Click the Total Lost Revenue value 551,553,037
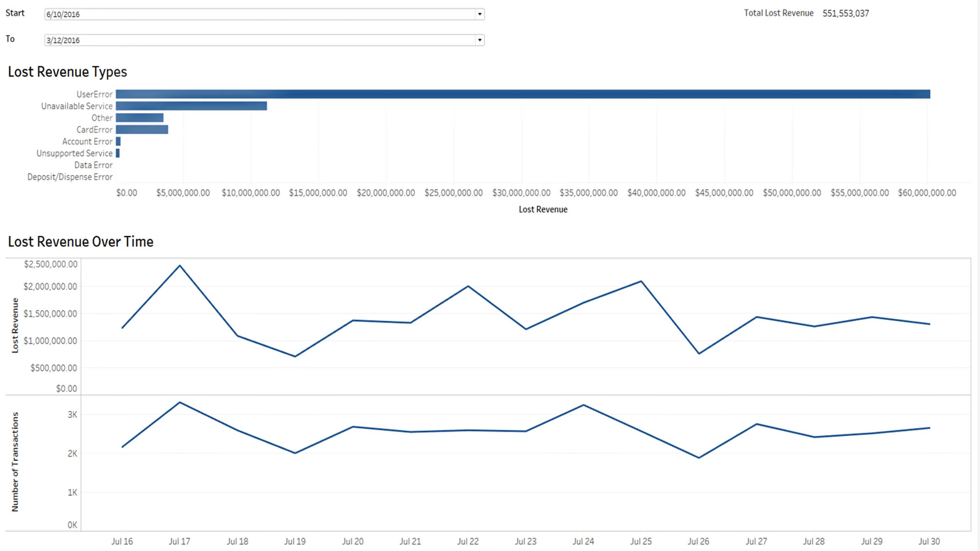Screen dimensions: 980x551 pos(846,13)
